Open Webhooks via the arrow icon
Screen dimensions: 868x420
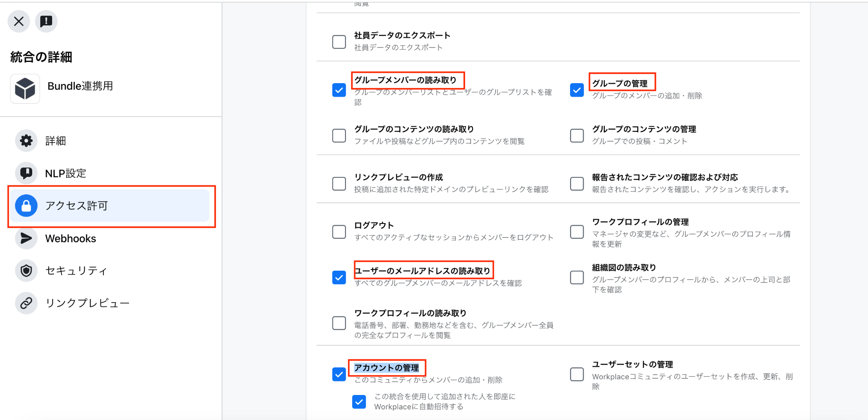pos(26,238)
